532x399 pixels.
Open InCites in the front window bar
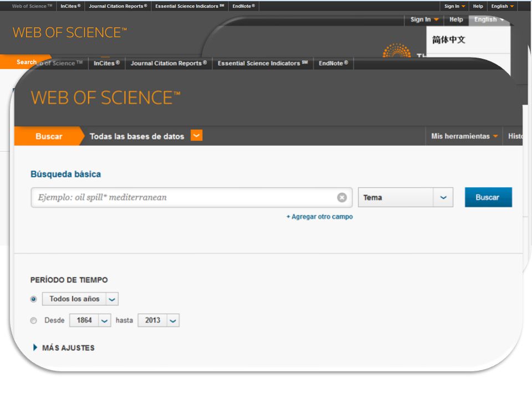tap(106, 63)
